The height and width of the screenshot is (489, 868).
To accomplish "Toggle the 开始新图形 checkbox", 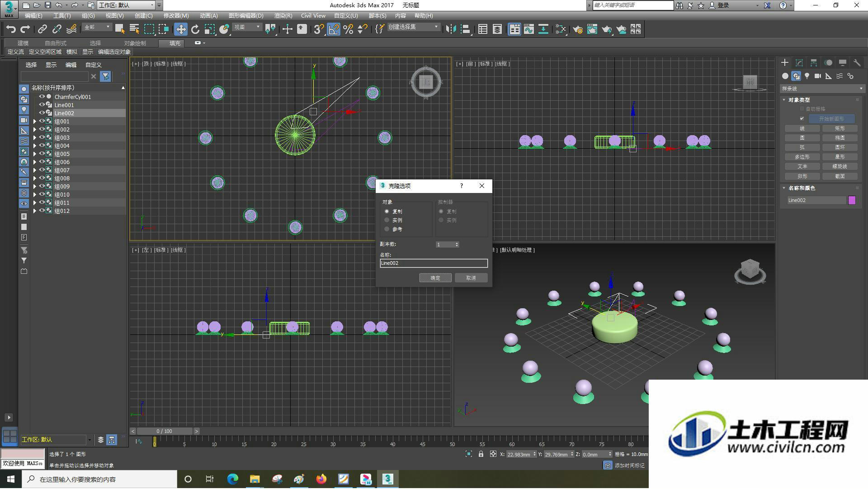I will point(802,119).
